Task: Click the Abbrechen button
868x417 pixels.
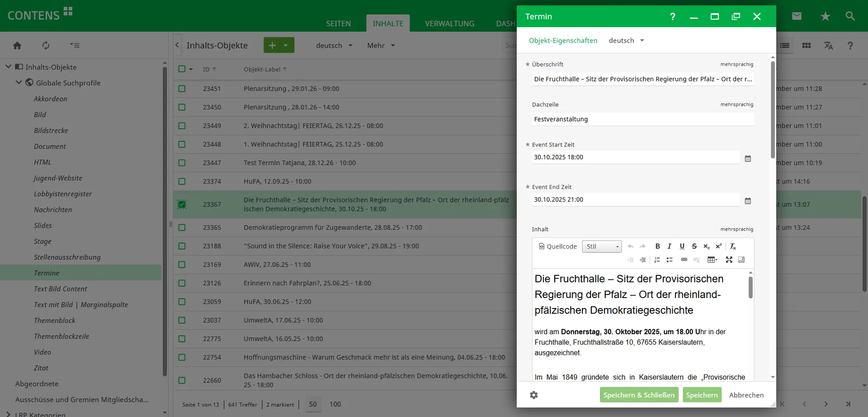Action: (x=746, y=395)
